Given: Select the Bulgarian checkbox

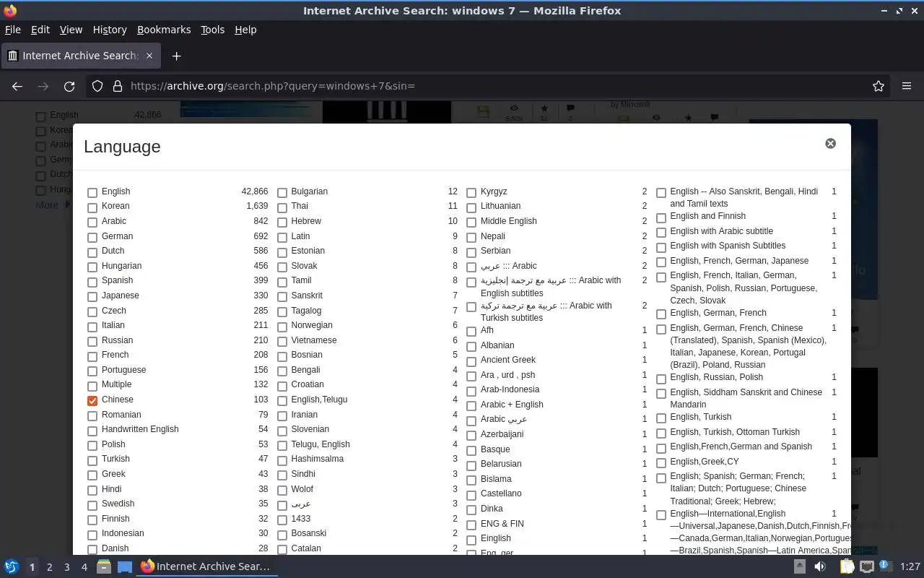Looking at the screenshot, I should point(282,193).
